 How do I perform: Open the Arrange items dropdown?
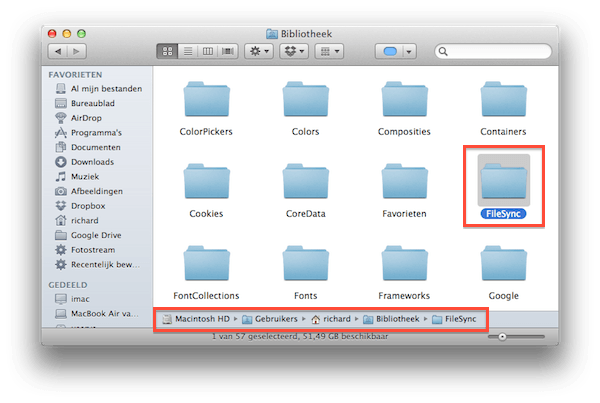[329, 51]
